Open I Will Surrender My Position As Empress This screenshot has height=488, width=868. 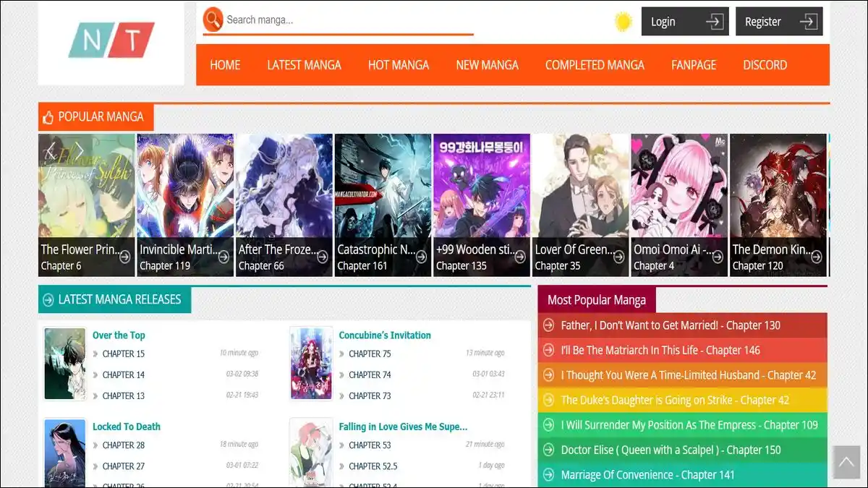[x=689, y=425]
